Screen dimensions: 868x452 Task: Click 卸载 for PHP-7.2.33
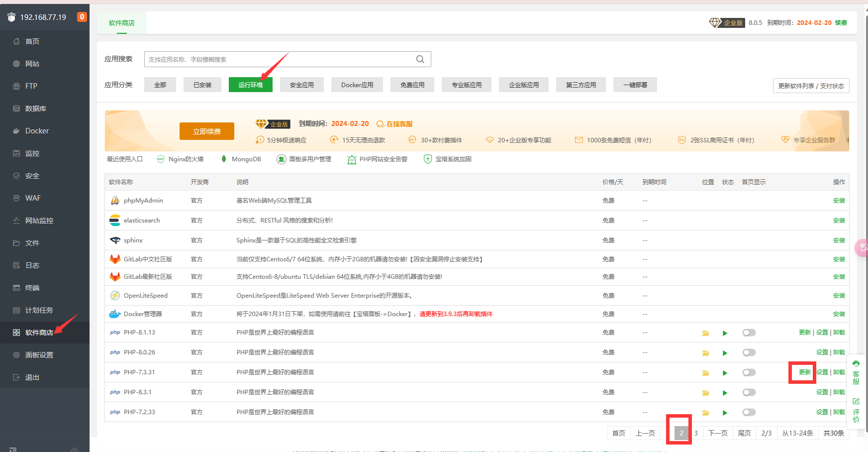[x=839, y=412]
